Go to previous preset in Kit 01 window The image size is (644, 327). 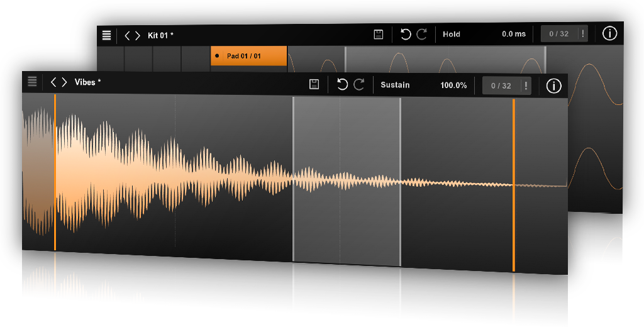[x=127, y=36]
